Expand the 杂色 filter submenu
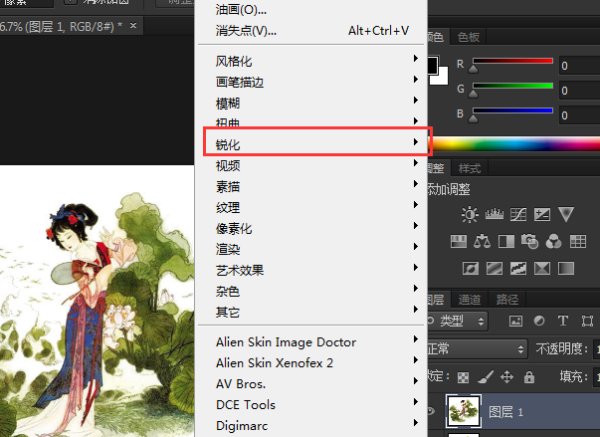Viewport: 600px width, 437px height. tap(311, 291)
